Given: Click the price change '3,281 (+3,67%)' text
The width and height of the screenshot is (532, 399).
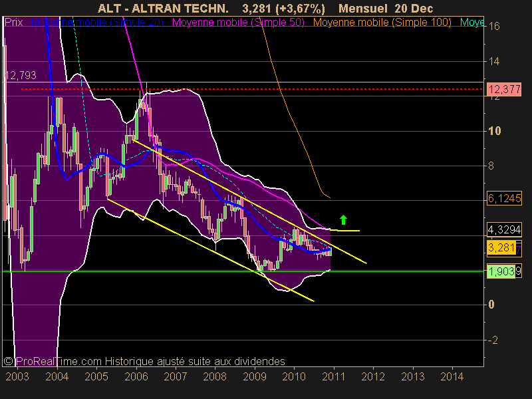Looking at the screenshot, I should 284,9.
